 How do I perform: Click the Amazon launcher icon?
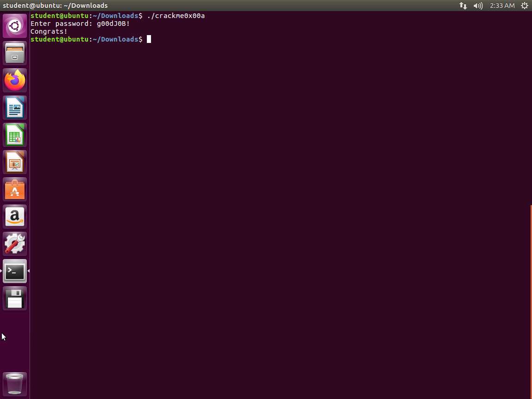click(15, 217)
